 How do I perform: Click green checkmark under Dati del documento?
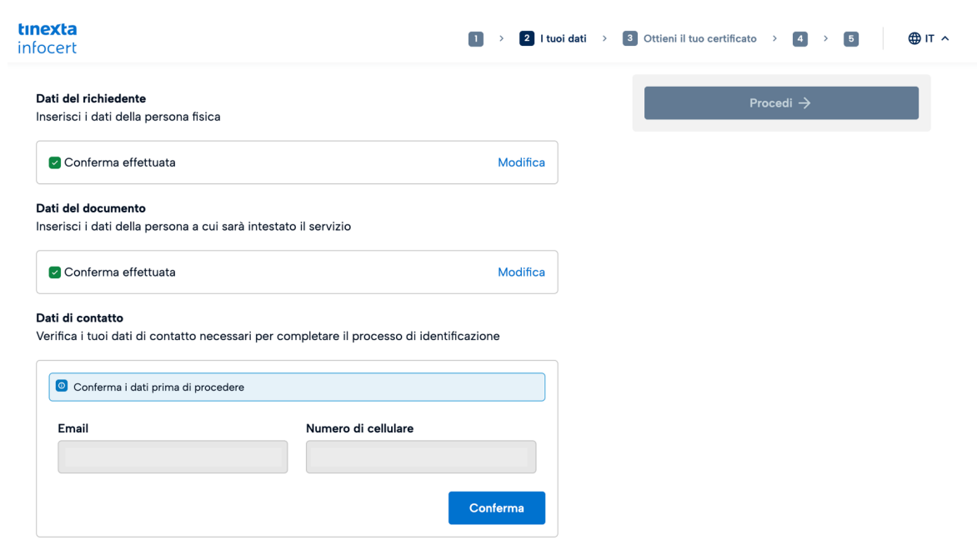click(55, 272)
